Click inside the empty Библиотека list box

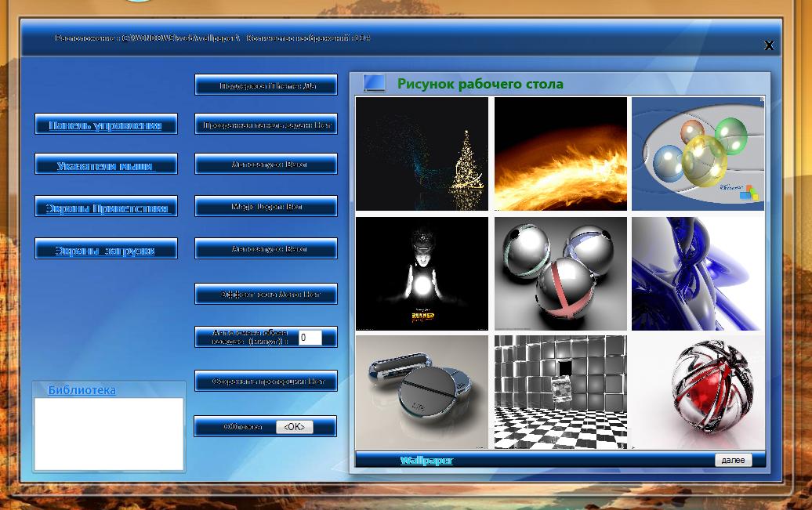(109, 434)
